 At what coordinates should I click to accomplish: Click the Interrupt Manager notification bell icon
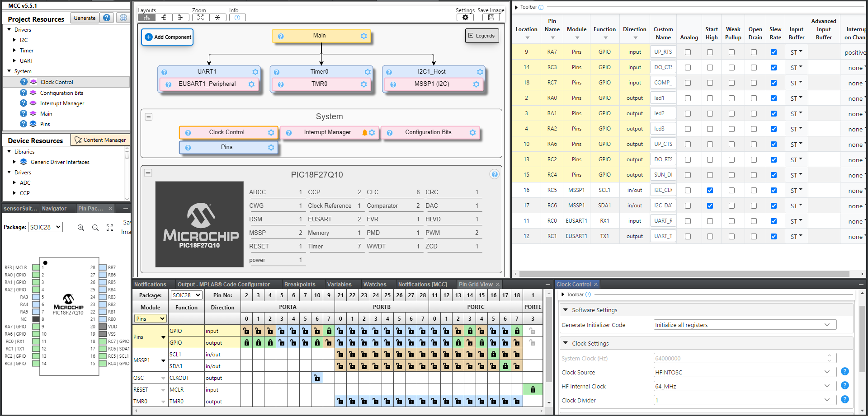364,133
